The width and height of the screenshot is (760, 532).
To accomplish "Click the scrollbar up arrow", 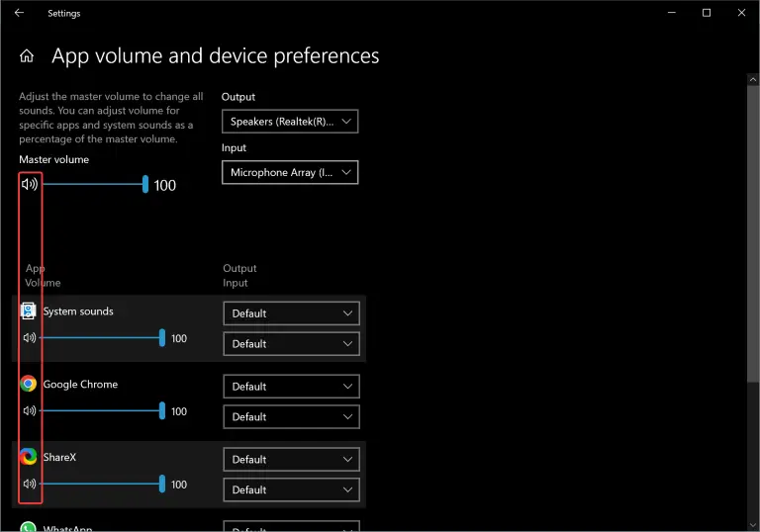I will tap(753, 79).
